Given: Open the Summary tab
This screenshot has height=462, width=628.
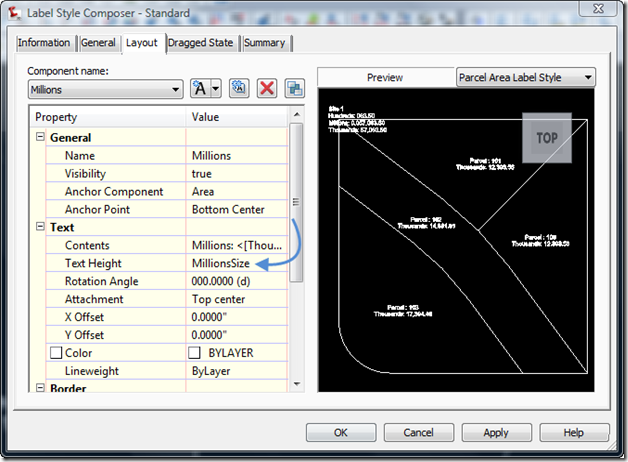Looking at the screenshot, I should point(264,43).
